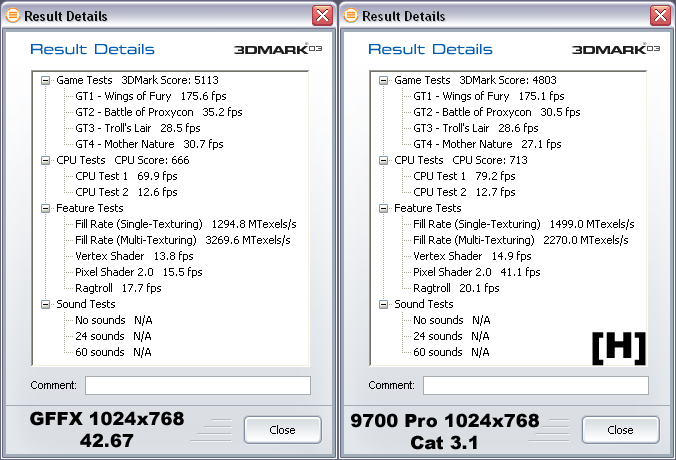Click Close button in 9700 Pro window
Image resolution: width=676 pixels, height=460 pixels.
[620, 430]
